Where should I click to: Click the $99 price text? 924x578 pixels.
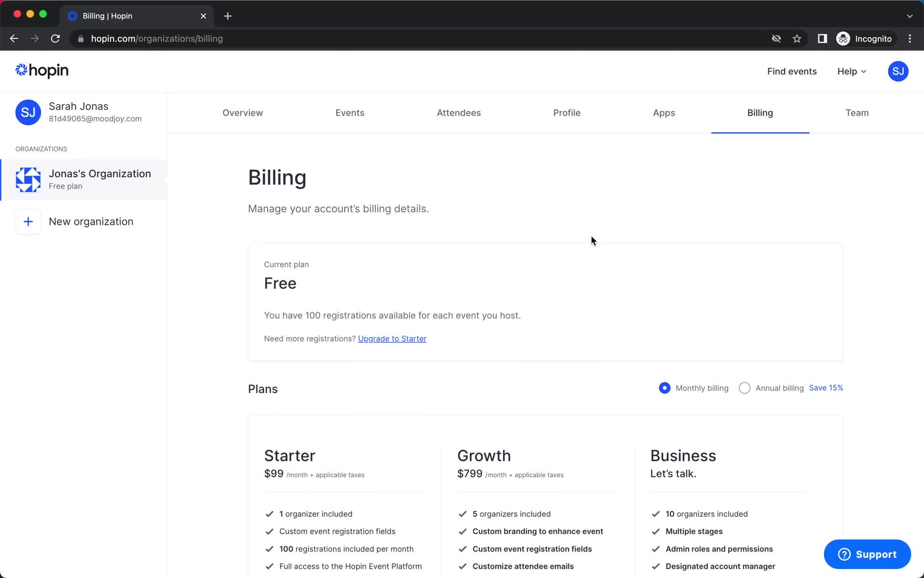274,473
